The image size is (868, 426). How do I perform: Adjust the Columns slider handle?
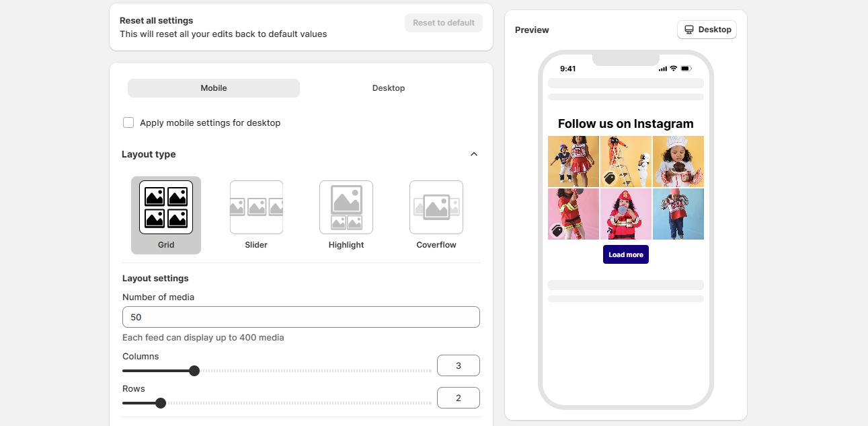(x=194, y=371)
